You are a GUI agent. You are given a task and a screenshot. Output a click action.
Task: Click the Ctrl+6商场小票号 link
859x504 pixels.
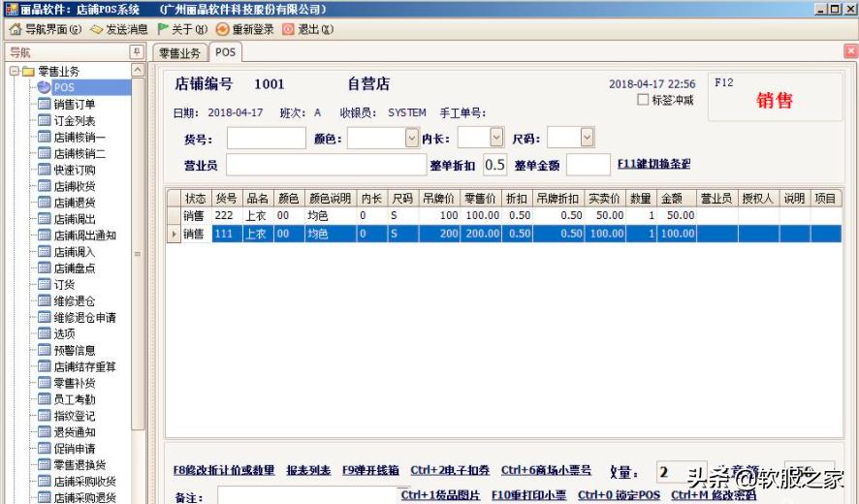click(546, 470)
